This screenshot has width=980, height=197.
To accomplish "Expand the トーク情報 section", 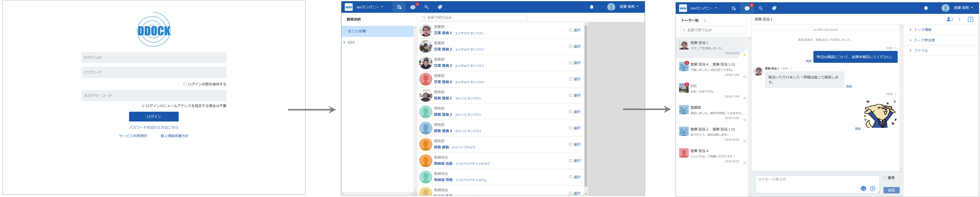I will [x=922, y=30].
